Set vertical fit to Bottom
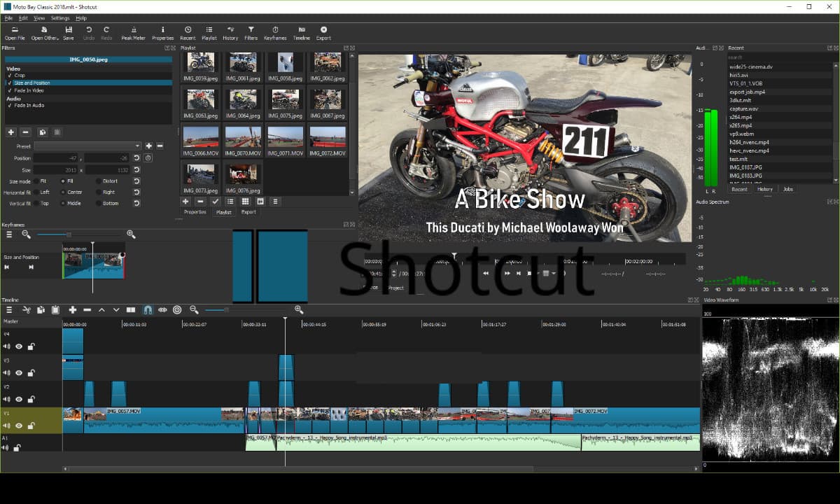840x504 pixels. 99,203
